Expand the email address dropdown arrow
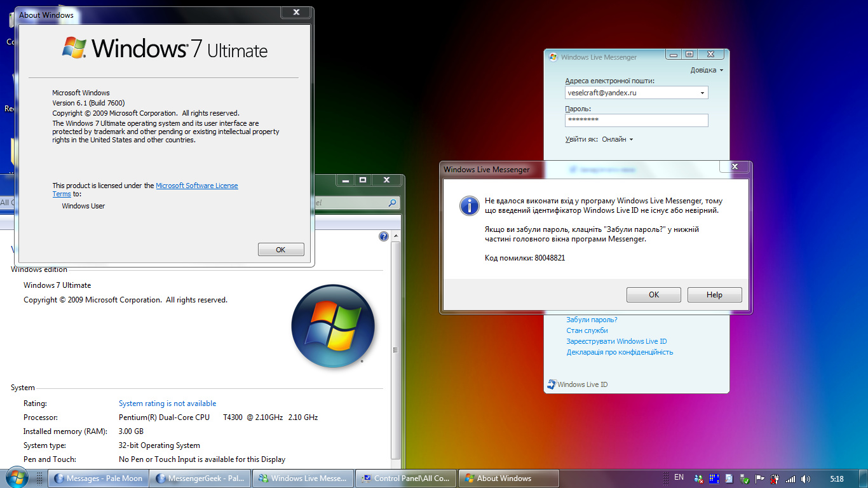Screen dimensions: 868x488 coord(702,93)
